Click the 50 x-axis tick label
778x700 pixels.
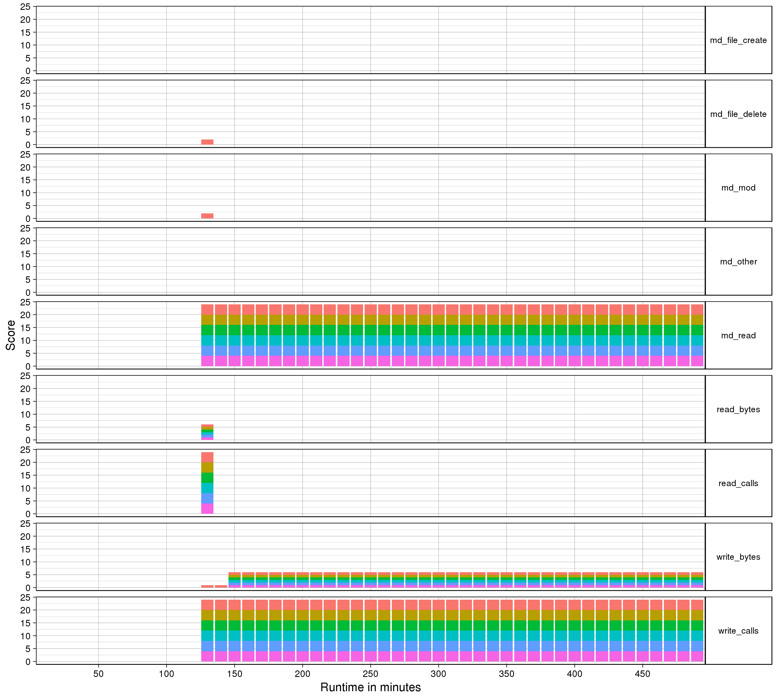[99, 674]
